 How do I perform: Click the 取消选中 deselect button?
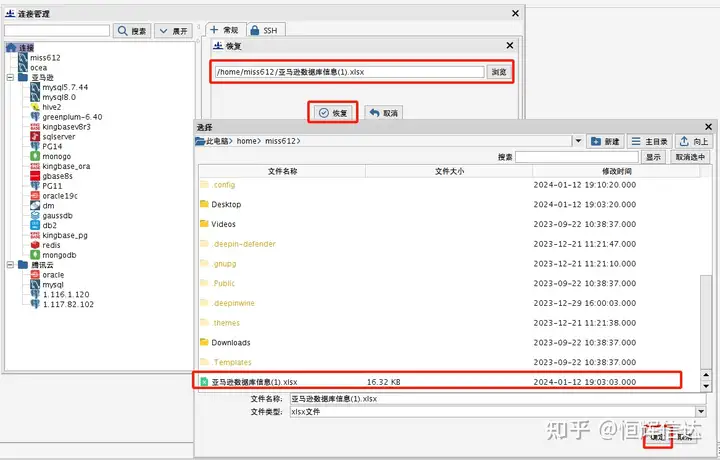click(690, 157)
